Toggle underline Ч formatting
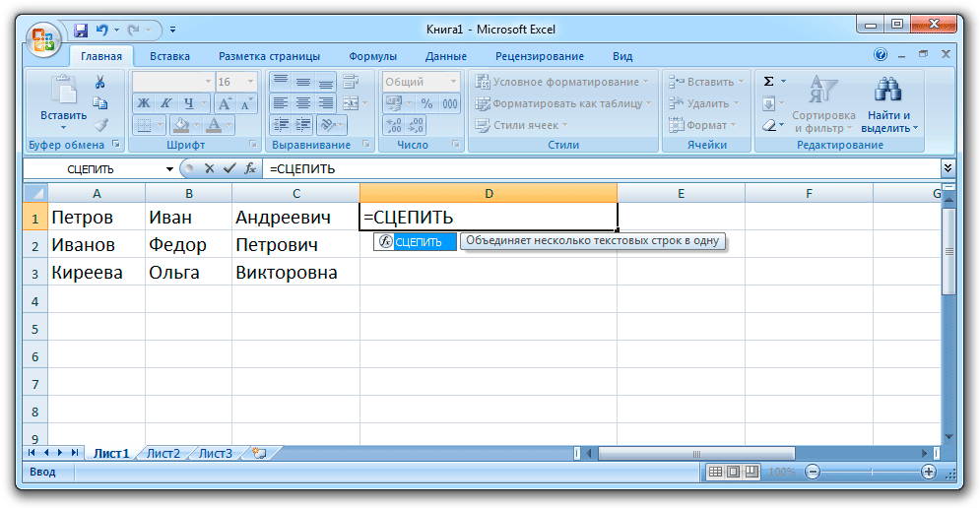Viewport: 980px width, 508px height. (188, 103)
